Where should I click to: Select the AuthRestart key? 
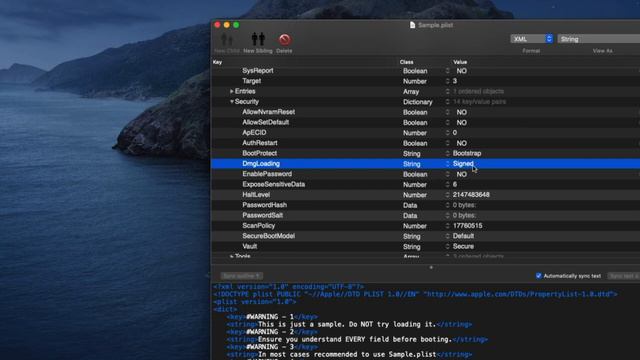[260, 143]
